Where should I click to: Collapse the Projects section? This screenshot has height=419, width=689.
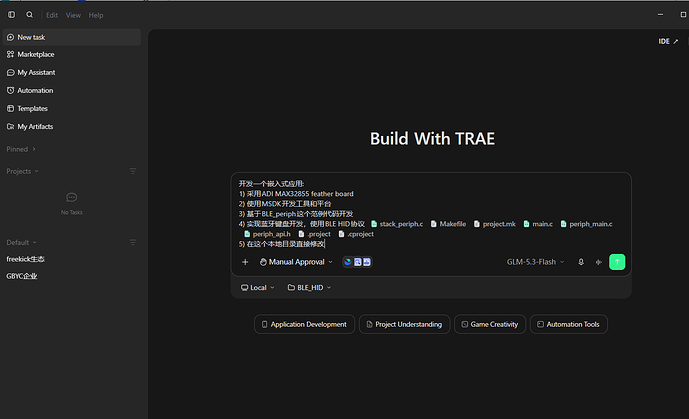(x=22, y=171)
